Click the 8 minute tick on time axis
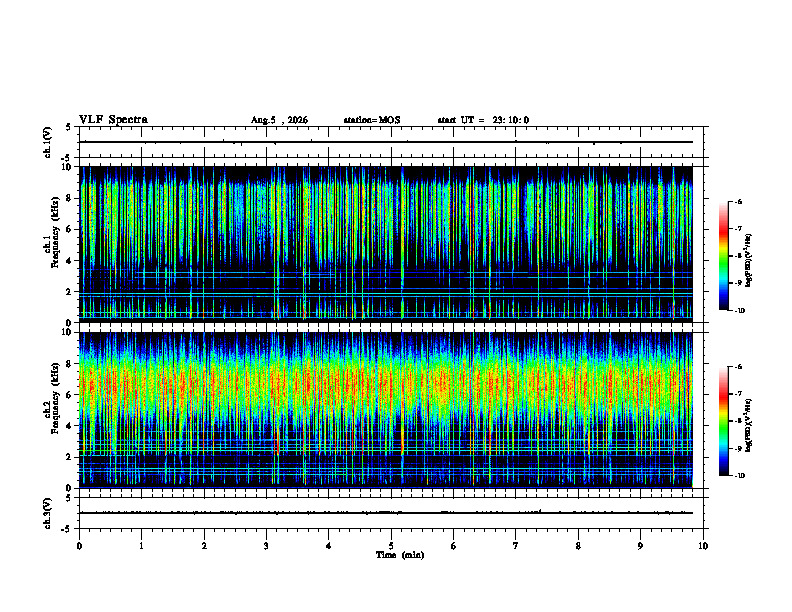 pos(578,546)
